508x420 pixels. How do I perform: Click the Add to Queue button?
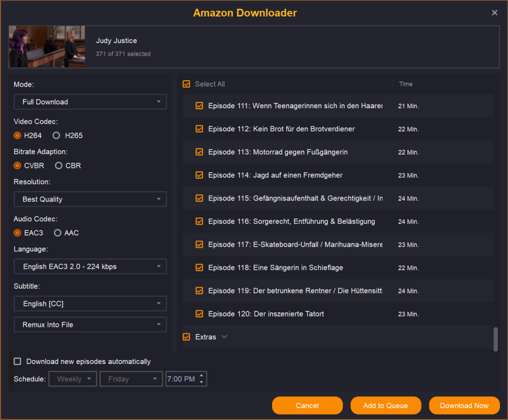(385, 405)
